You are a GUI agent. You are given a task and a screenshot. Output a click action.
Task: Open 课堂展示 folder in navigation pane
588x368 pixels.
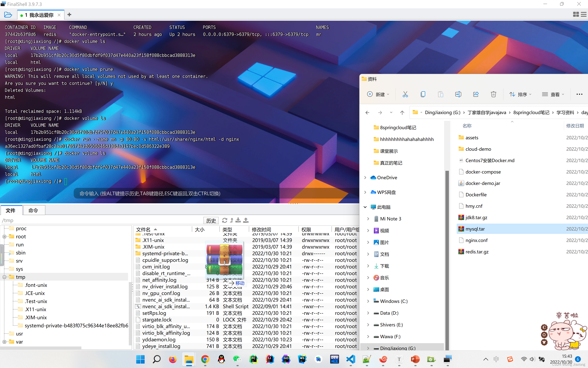[x=389, y=151]
